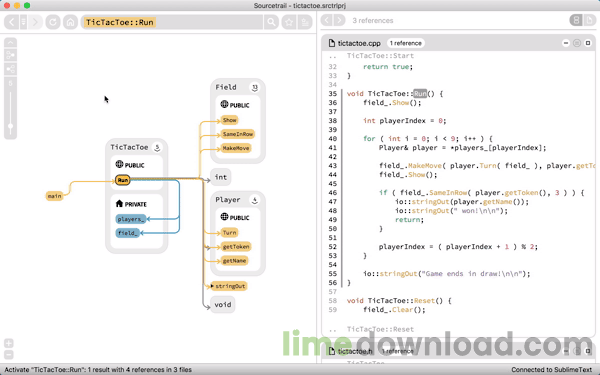Maximize the tictactoe.cpp file view
The height and width of the screenshot is (375, 600).
[588, 43]
